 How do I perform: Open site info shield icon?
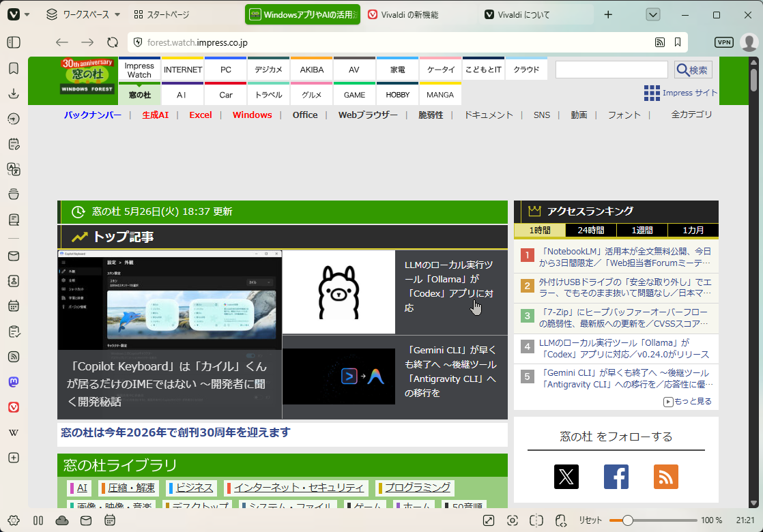[x=138, y=42]
